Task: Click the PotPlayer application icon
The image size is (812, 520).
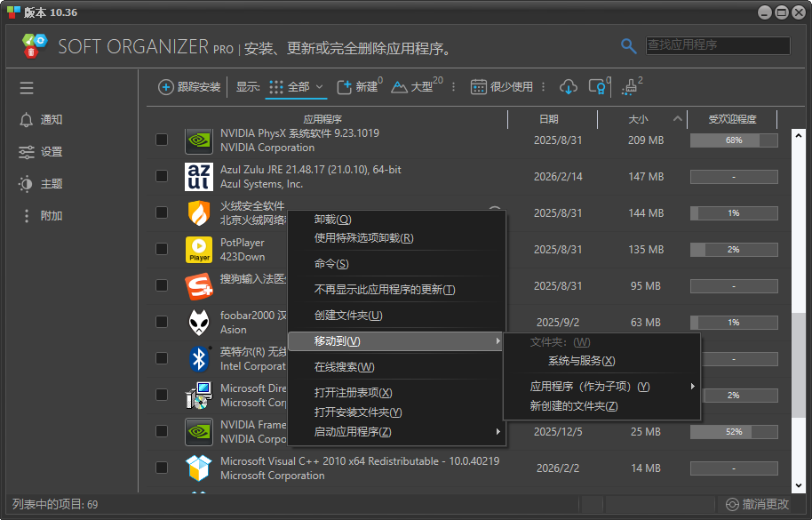Action: pyautogui.click(x=199, y=249)
